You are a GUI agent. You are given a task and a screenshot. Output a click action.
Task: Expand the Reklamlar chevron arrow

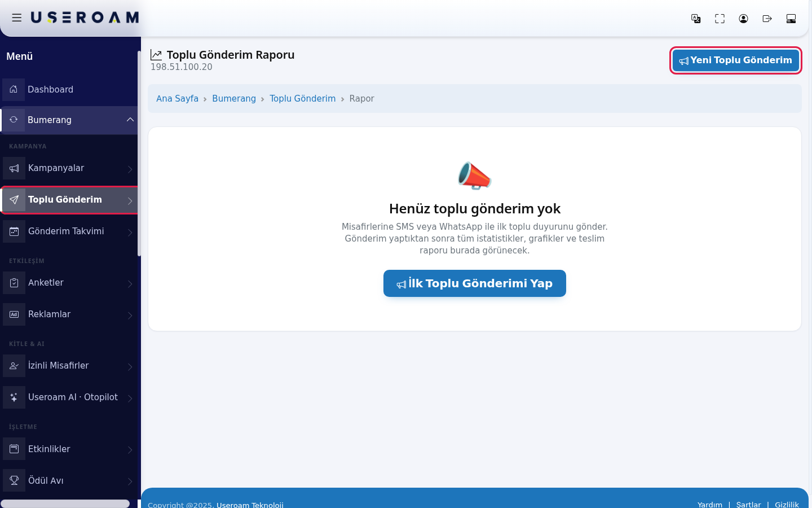tap(130, 315)
